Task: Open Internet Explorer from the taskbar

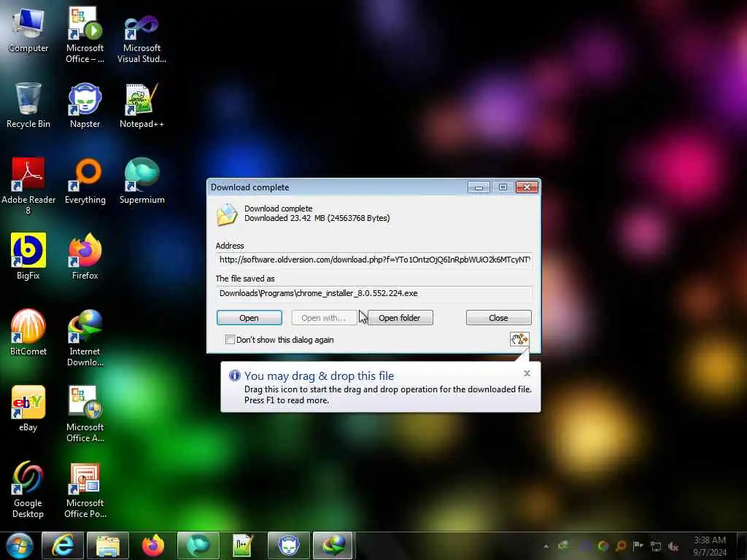Action: 63,545
